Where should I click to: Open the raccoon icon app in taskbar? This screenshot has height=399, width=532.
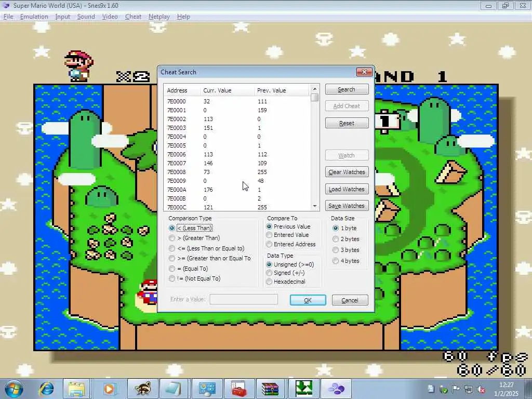click(x=143, y=389)
